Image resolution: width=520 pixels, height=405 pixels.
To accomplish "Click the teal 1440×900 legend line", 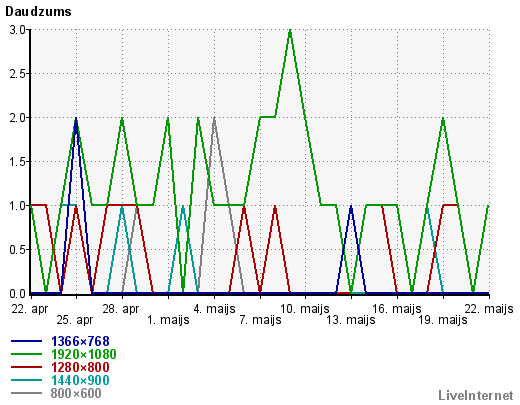I will (x=26, y=380).
